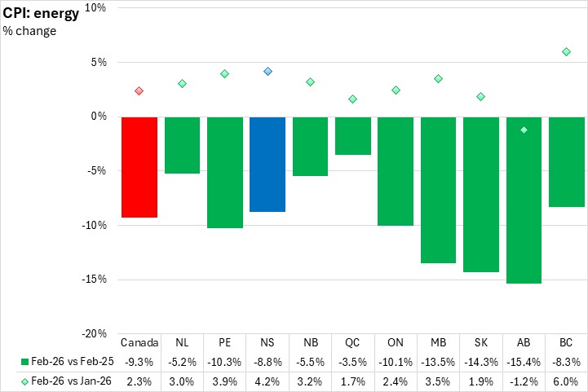Select the BC diamond marker near 6%
The width and height of the screenshot is (588, 392).
(x=566, y=52)
